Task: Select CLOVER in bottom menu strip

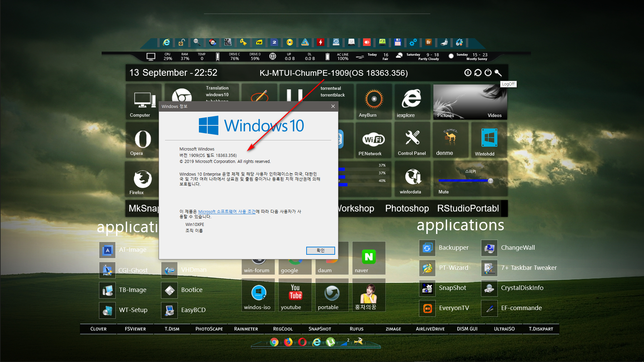Action: coord(98,329)
